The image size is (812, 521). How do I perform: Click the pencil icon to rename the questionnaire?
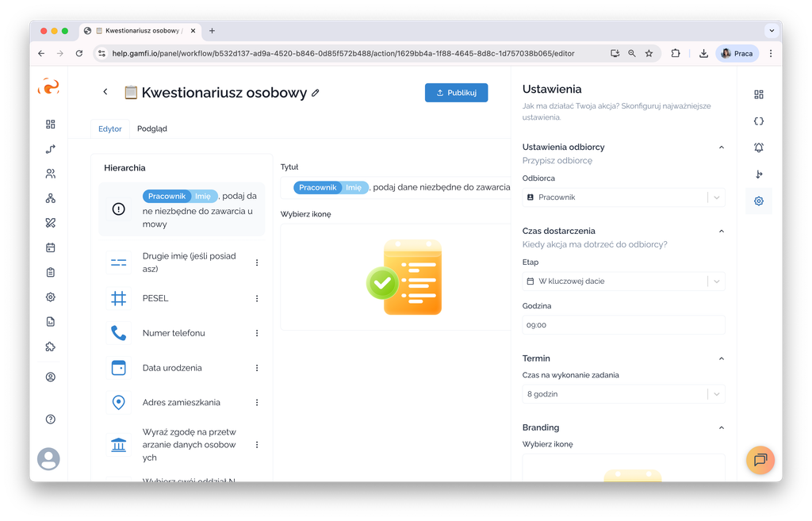tap(316, 93)
